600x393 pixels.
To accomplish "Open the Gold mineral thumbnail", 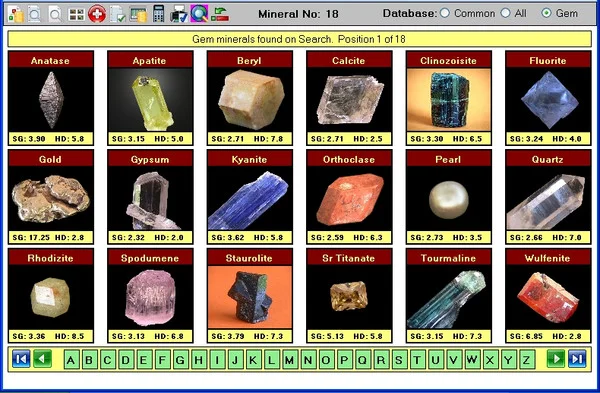I will point(51,197).
